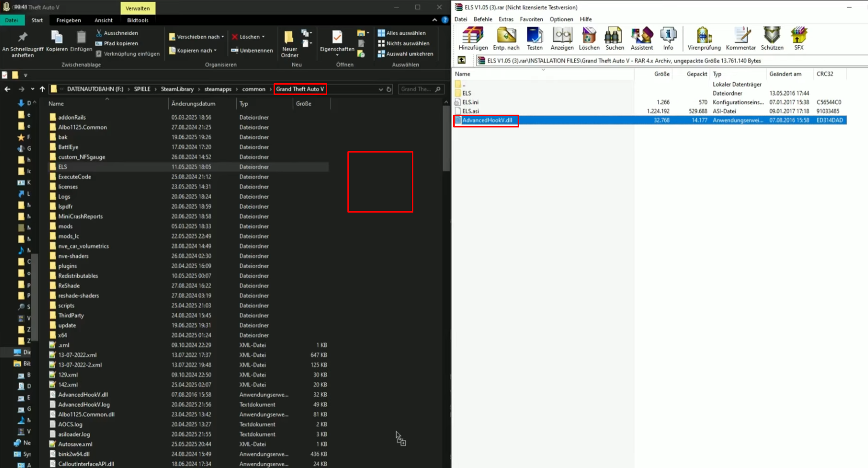868x468 pixels.
Task: Click Auswahl umkehren in Explorer
Action: (405, 54)
